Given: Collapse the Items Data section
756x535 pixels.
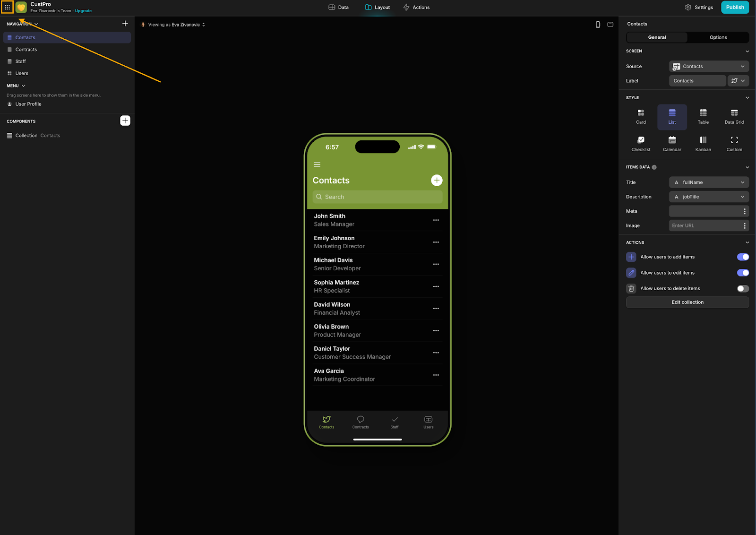Looking at the screenshot, I should pos(747,167).
